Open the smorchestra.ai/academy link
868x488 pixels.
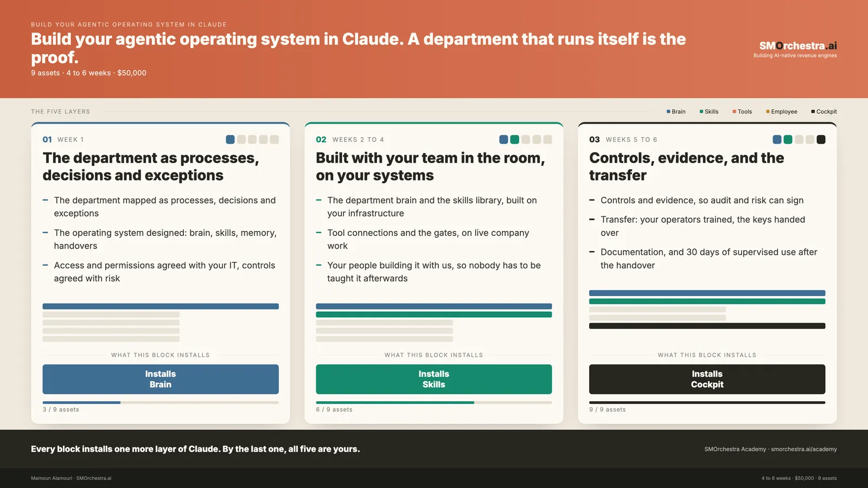(804, 449)
